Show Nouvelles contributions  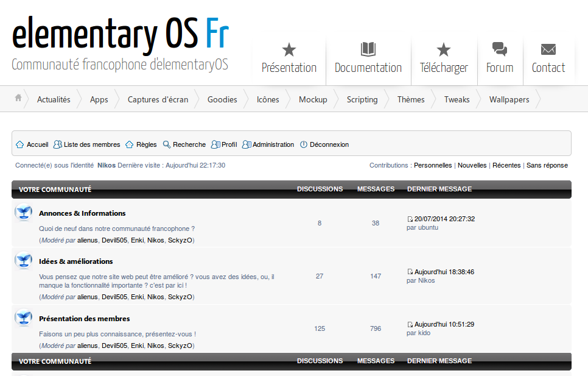pyautogui.click(x=472, y=165)
